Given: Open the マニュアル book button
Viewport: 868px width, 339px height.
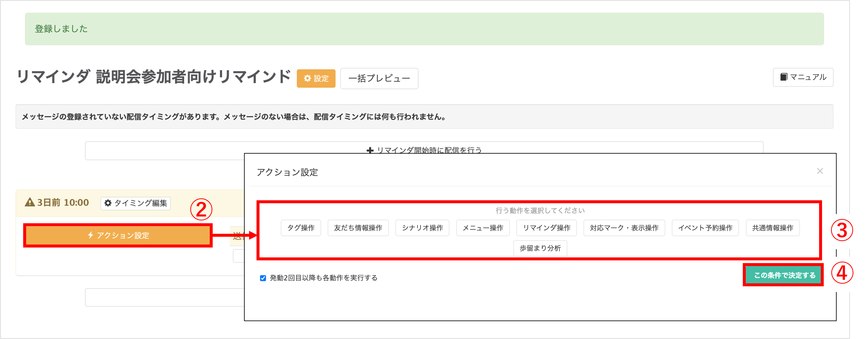Looking at the screenshot, I should (803, 77).
